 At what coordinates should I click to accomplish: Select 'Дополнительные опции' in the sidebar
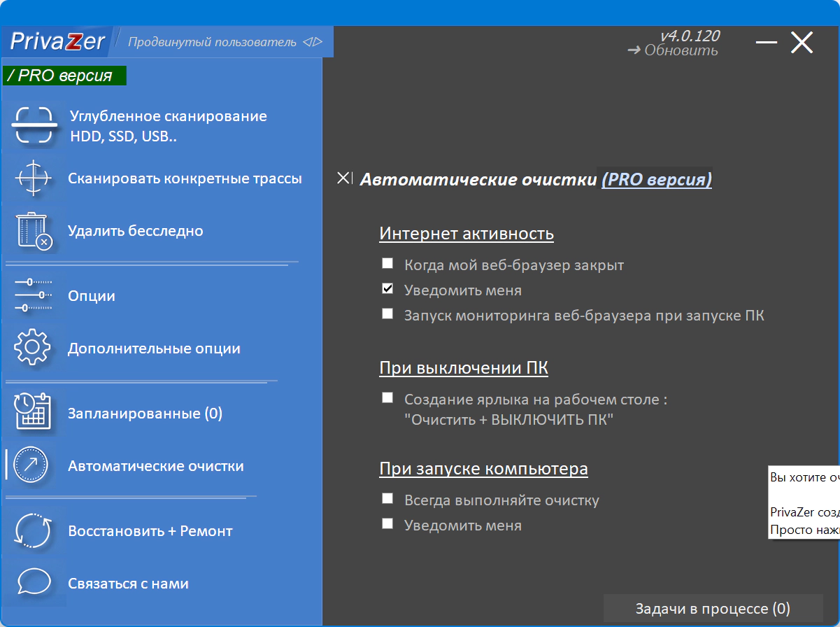coord(154,348)
